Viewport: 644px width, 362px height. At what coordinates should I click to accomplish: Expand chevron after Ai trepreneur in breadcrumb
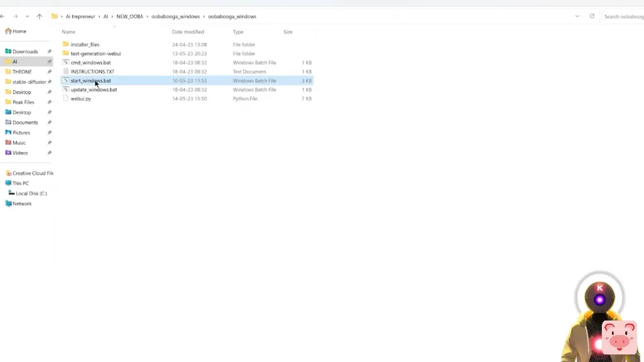click(99, 16)
